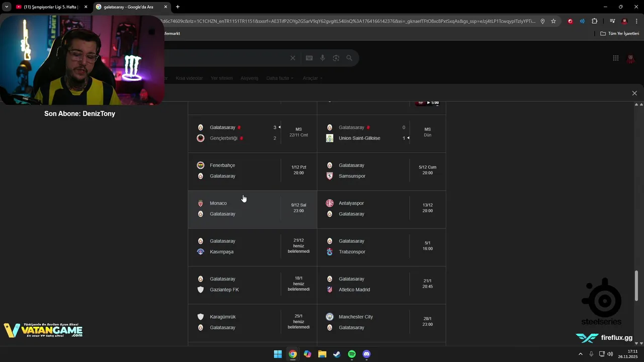Start voice search with the microphone
644x362 pixels.
pos(323,58)
